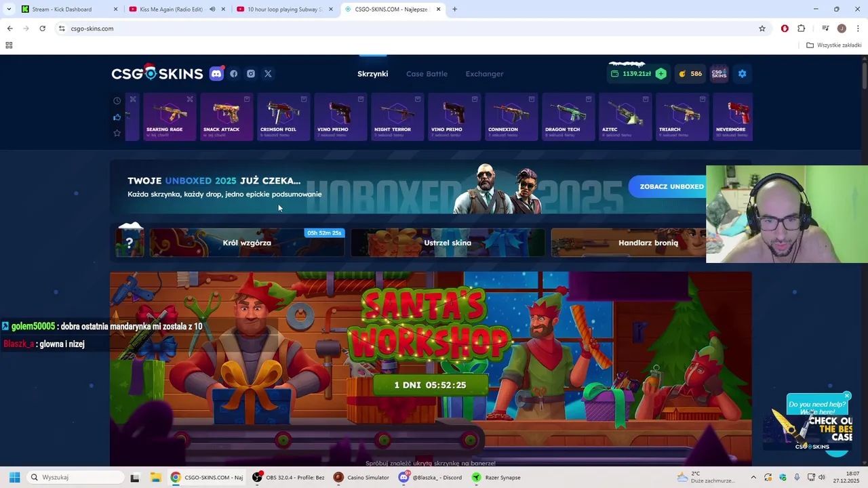Image resolution: width=868 pixels, height=488 pixels.
Task: Bookmark this page with the star
Action: 762,28
